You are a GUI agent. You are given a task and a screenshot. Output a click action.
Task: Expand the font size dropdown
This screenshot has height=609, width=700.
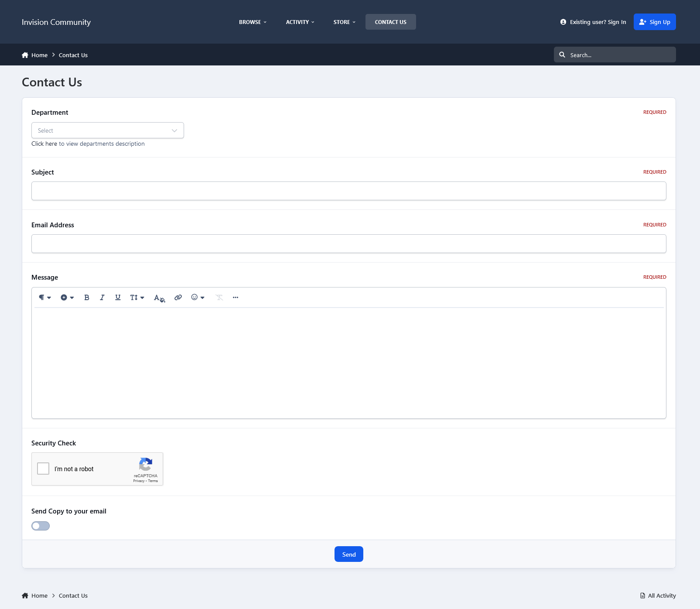[137, 298]
